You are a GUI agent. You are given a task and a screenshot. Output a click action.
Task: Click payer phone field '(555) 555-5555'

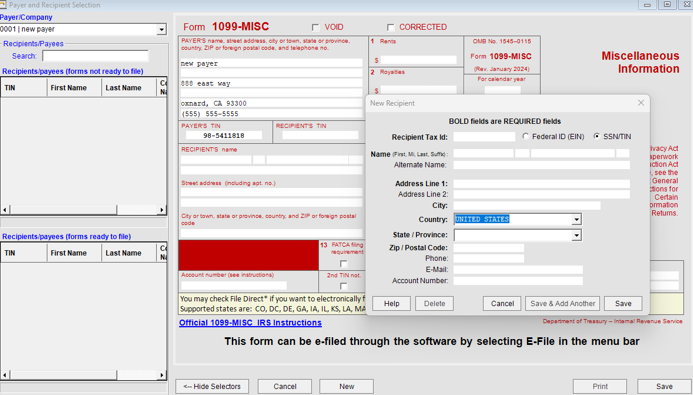point(271,114)
